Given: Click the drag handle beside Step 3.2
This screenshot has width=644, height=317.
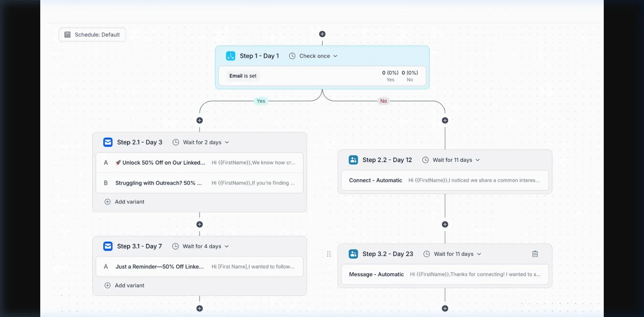Looking at the screenshot, I should [329, 254].
